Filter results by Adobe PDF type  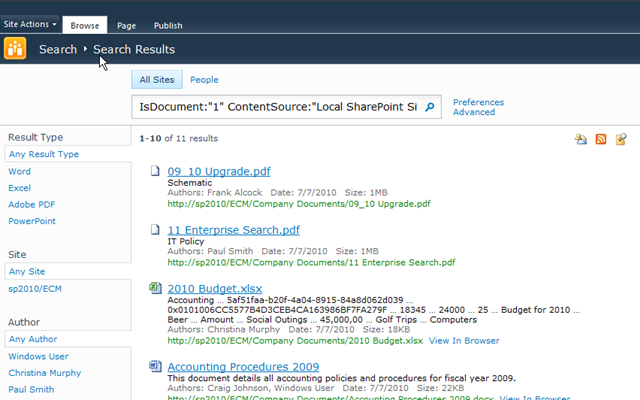click(31, 204)
